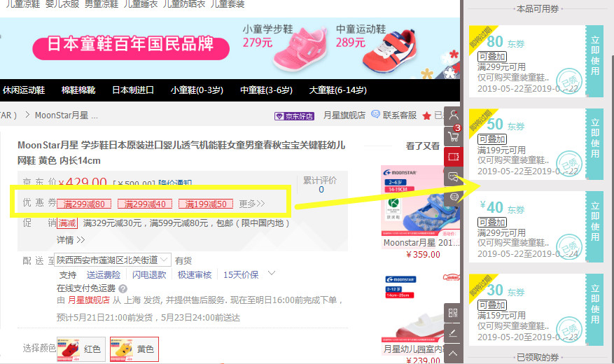Click the 日本童鞋百年国民品牌 banner button

pyautogui.click(x=131, y=48)
